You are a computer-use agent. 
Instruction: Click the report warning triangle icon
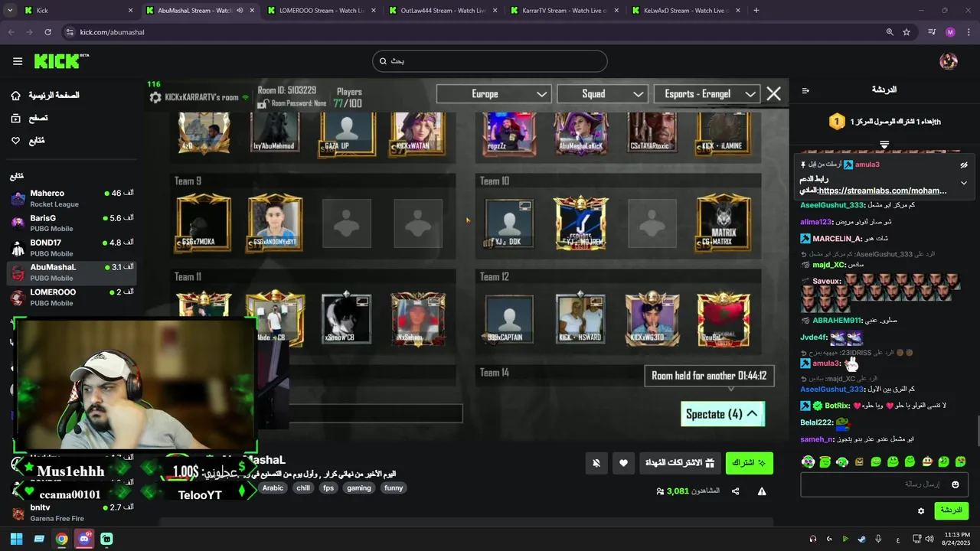coord(762,491)
